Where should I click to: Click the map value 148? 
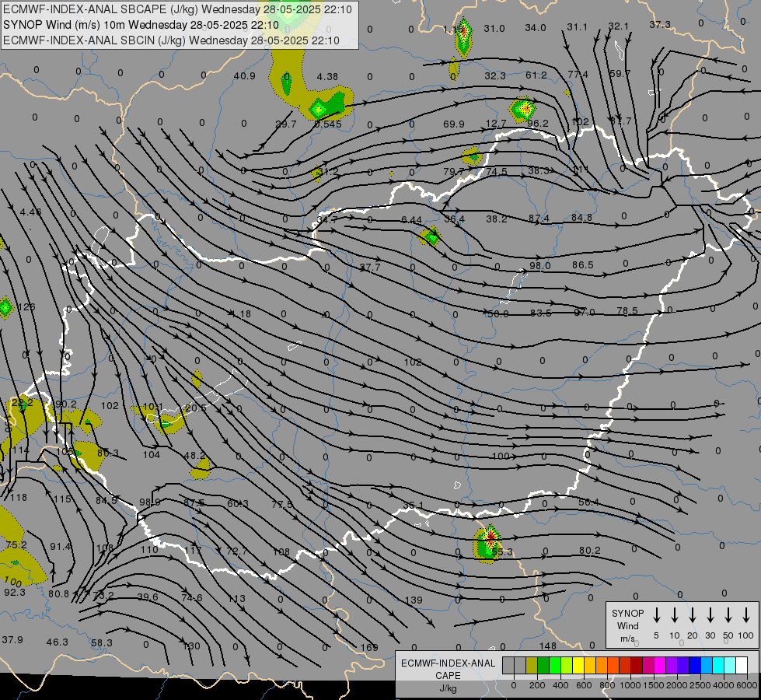[547, 646]
